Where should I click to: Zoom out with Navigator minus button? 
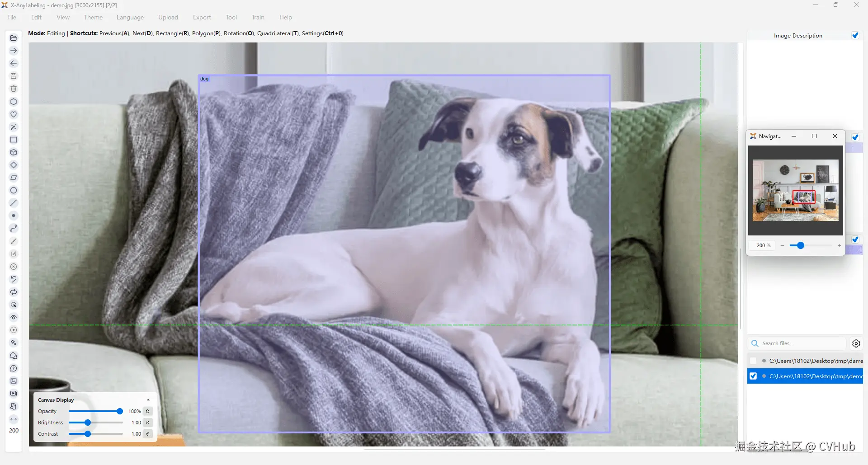pos(782,245)
